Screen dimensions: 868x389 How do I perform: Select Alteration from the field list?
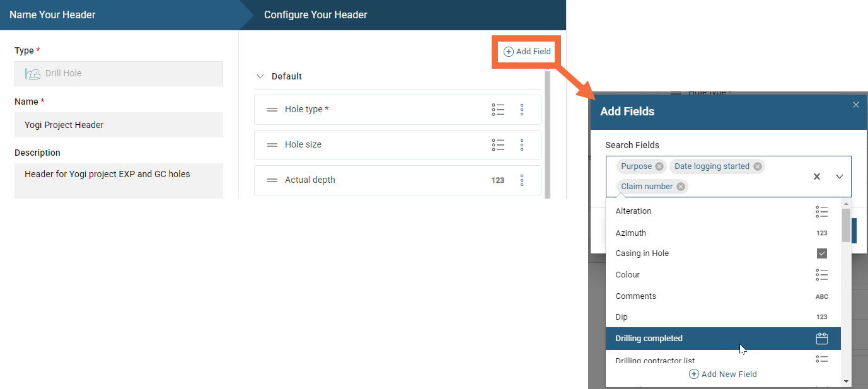pyautogui.click(x=723, y=211)
